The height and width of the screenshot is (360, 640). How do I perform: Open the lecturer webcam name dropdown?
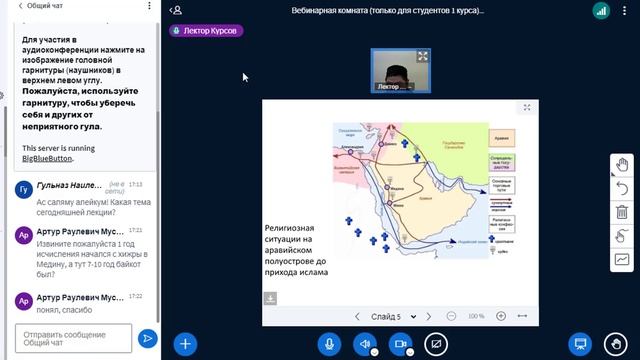tap(394, 87)
